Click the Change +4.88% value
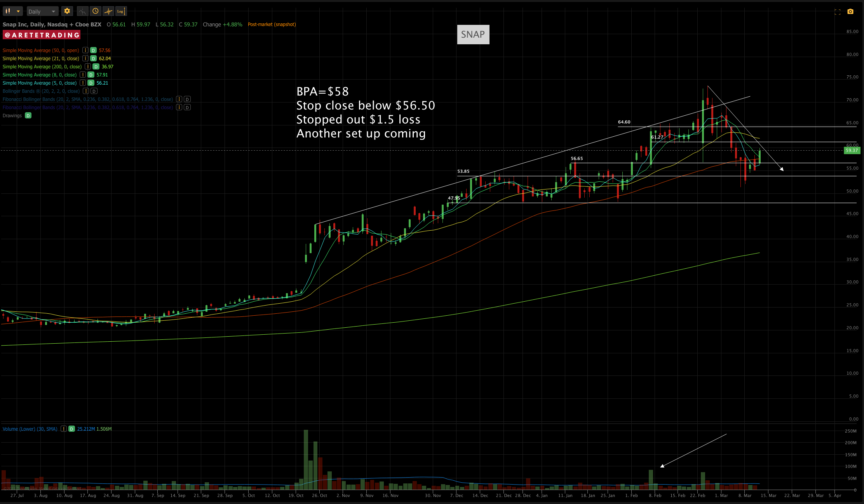Image resolution: width=864 pixels, height=504 pixels. tap(223, 24)
